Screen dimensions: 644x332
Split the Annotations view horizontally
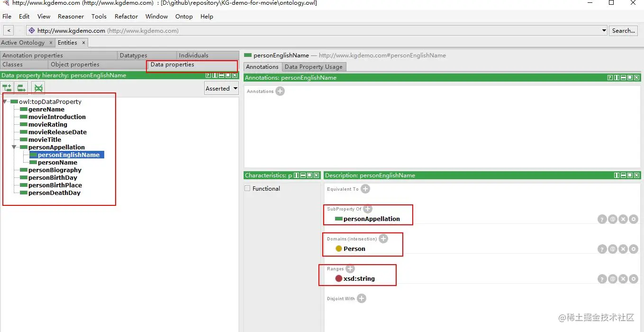(x=623, y=78)
